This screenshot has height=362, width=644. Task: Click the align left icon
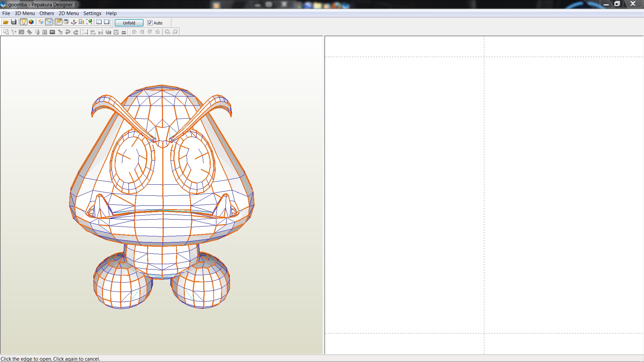pos(135,32)
